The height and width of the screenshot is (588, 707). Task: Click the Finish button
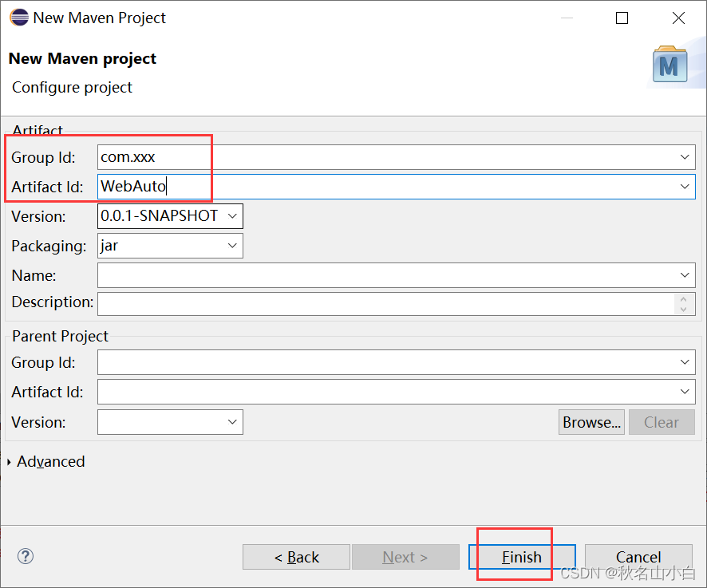click(520, 556)
